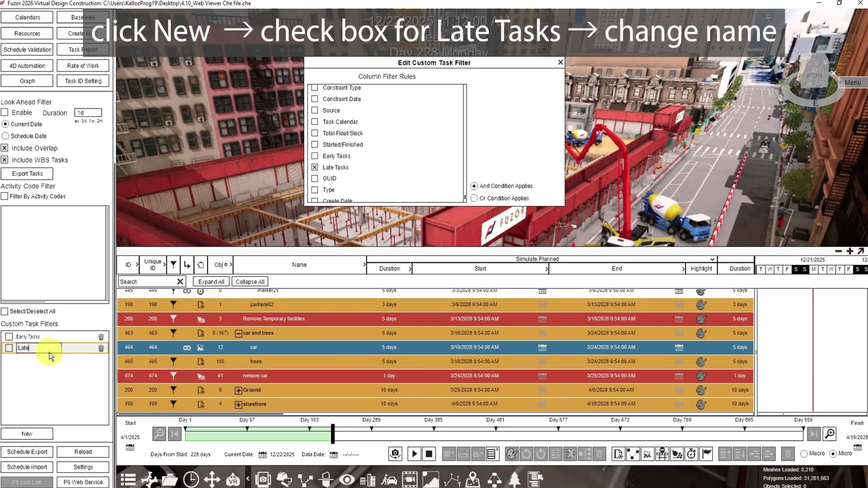Open calendar picker next to Data Date
The height and width of the screenshot is (488, 868).
[x=334, y=455]
